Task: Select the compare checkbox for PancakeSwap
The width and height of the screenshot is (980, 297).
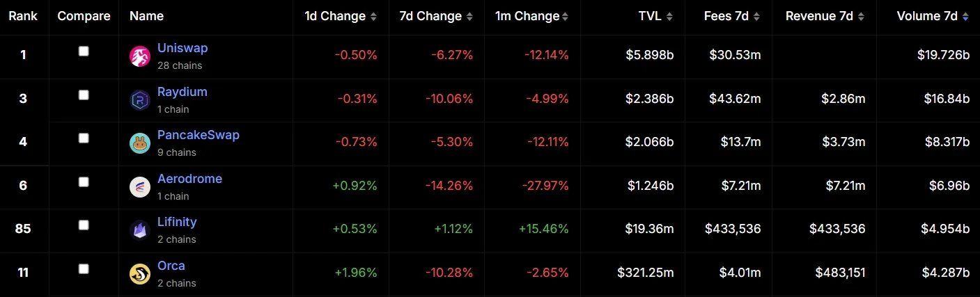Action: tap(84, 138)
